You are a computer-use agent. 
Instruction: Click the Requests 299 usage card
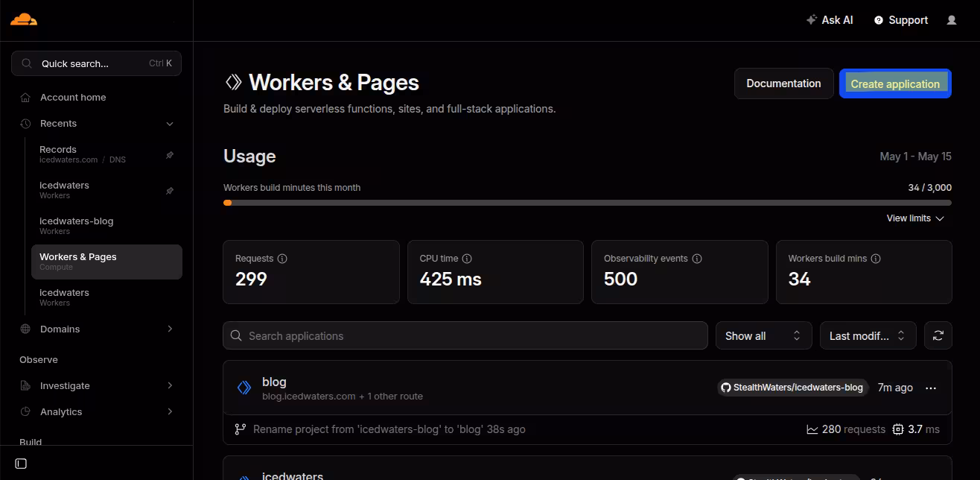coord(311,272)
